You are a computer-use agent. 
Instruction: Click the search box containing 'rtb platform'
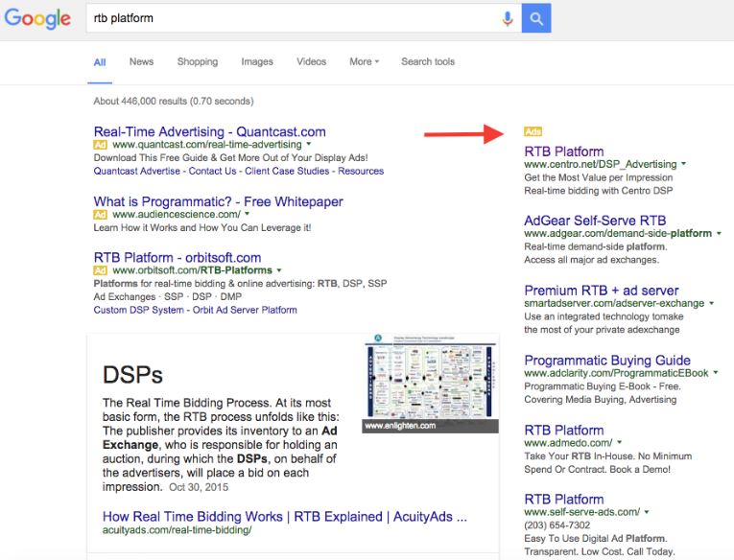coord(303,18)
